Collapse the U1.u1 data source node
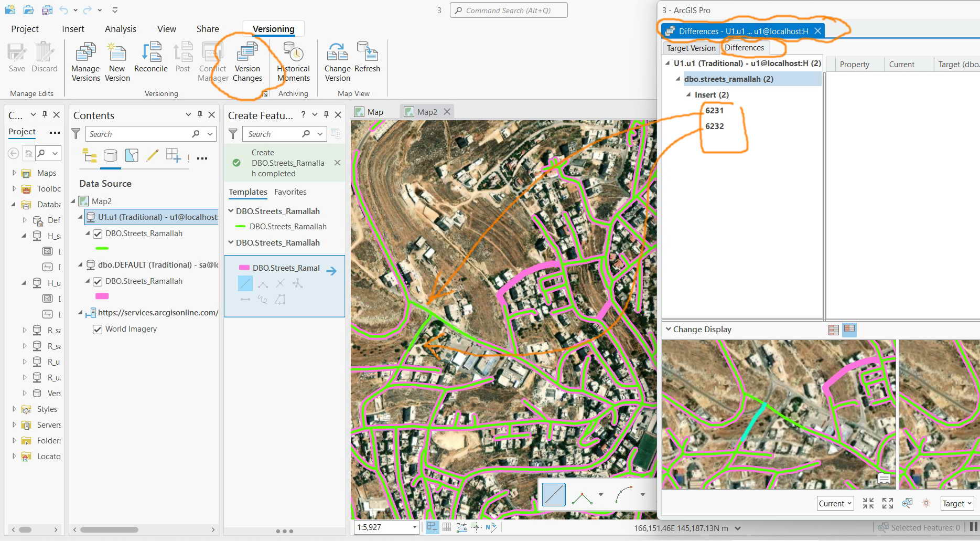 click(80, 217)
